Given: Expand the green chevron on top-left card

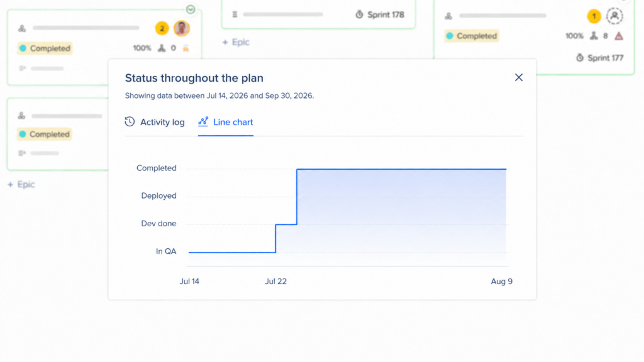Looking at the screenshot, I should click(190, 9).
